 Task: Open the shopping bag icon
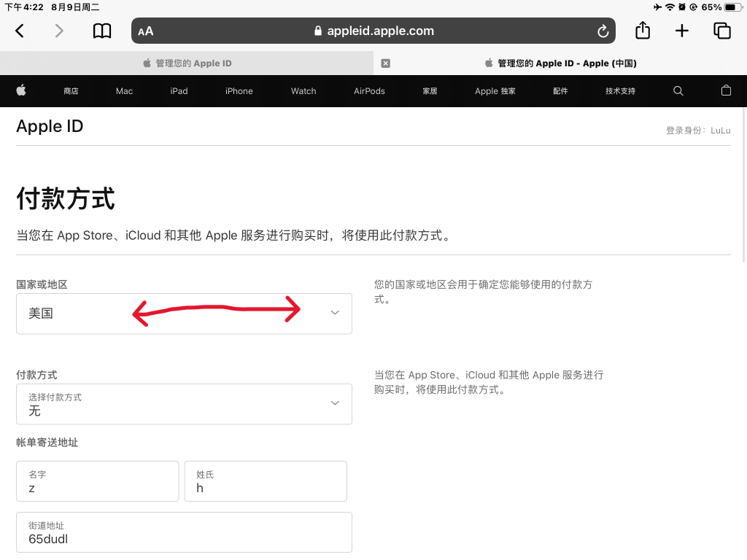tap(726, 90)
